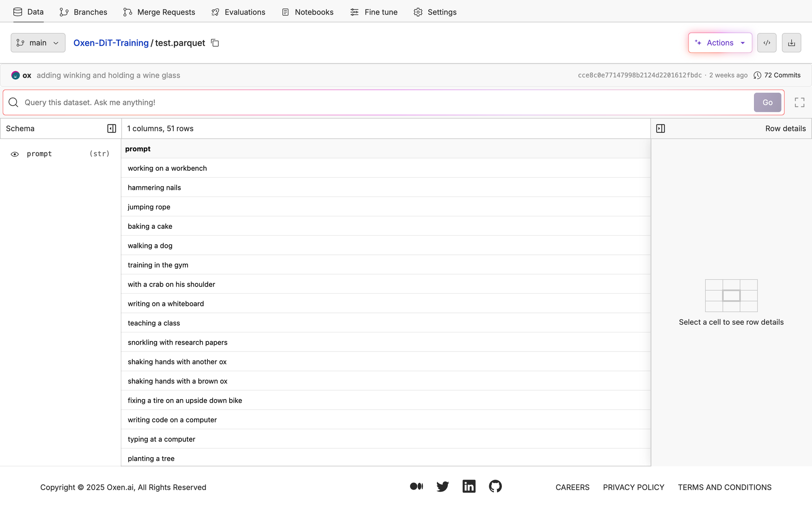Open the code embed icon button

coord(767,43)
